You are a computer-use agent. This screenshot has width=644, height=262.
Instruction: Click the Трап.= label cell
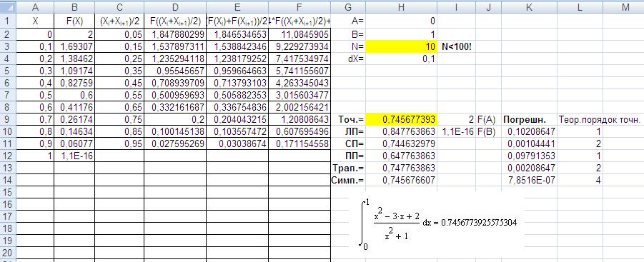click(348, 168)
